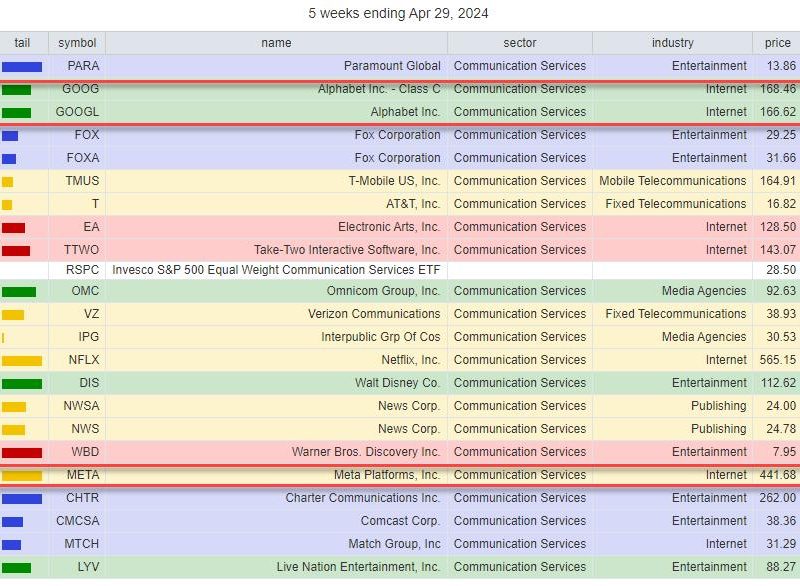Click the green tail bar for GOOG

pos(16,90)
